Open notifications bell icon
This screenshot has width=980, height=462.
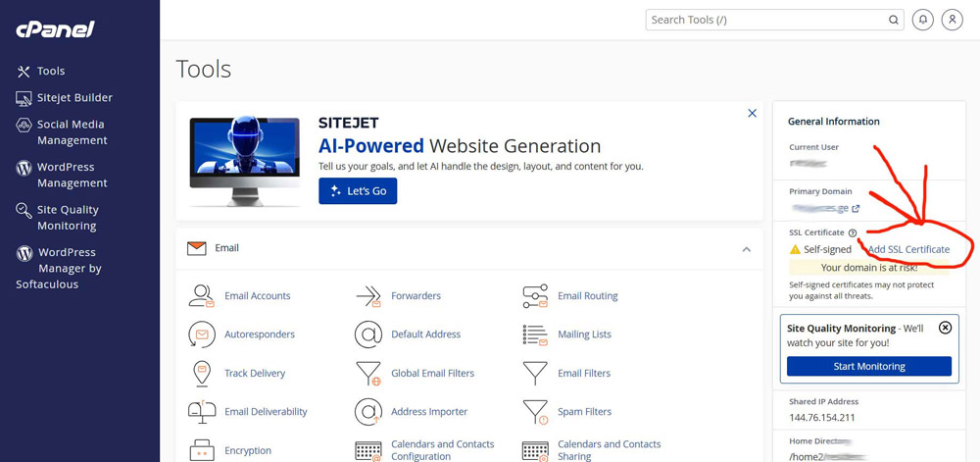922,20
